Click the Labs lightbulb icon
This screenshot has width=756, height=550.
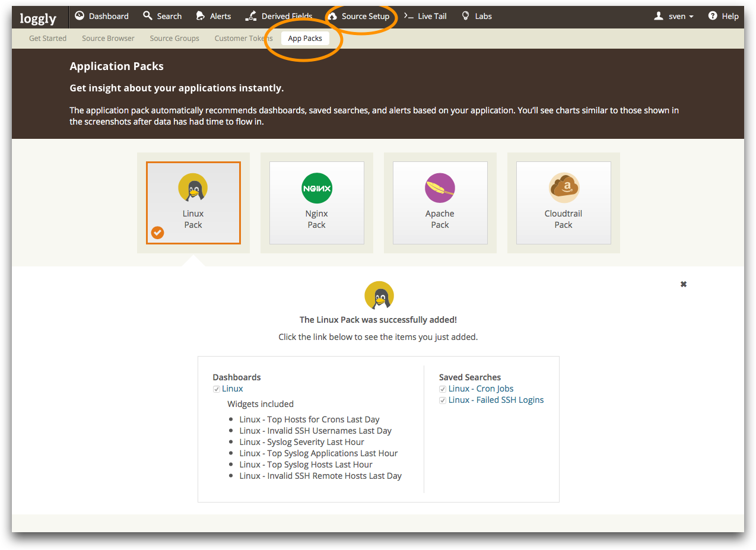coord(466,16)
